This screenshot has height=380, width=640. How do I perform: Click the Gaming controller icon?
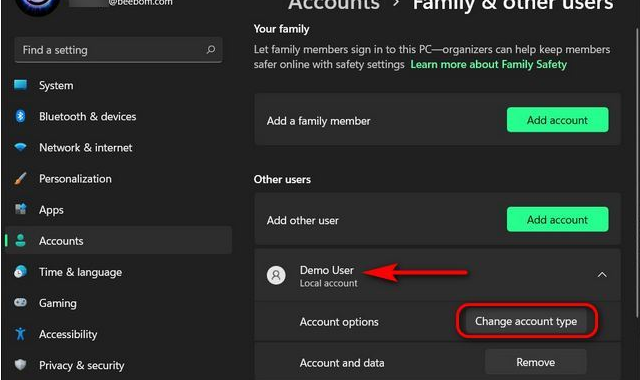pos(20,302)
